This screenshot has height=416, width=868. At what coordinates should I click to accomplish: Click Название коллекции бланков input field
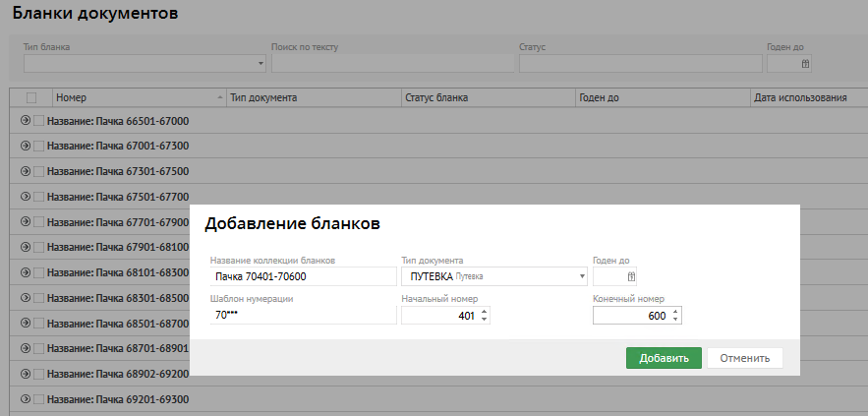click(x=303, y=276)
